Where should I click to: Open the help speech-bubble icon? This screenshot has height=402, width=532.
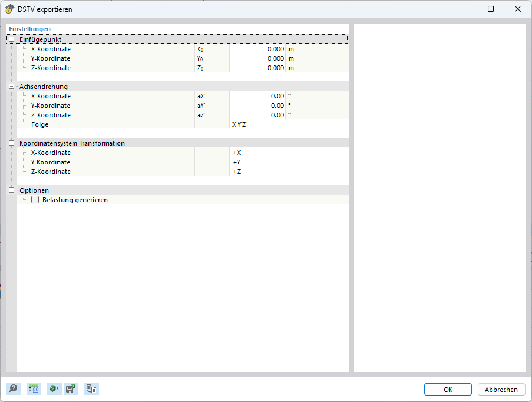13,389
